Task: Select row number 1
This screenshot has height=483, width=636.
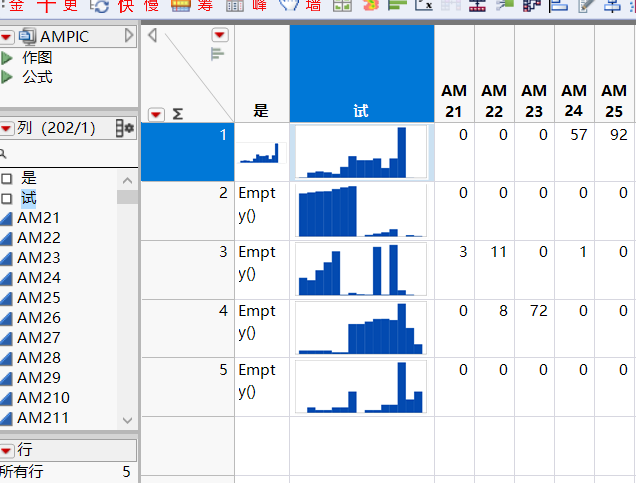Action: [x=187, y=152]
